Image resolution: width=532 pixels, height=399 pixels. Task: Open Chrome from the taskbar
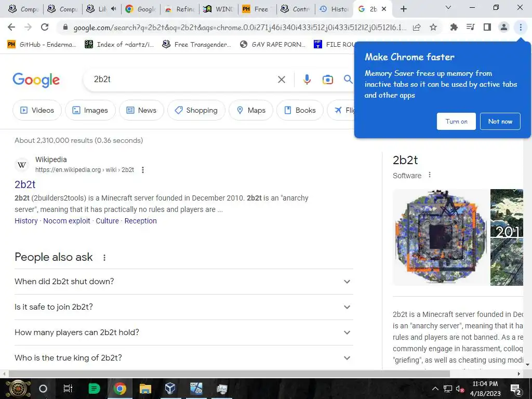click(119, 389)
